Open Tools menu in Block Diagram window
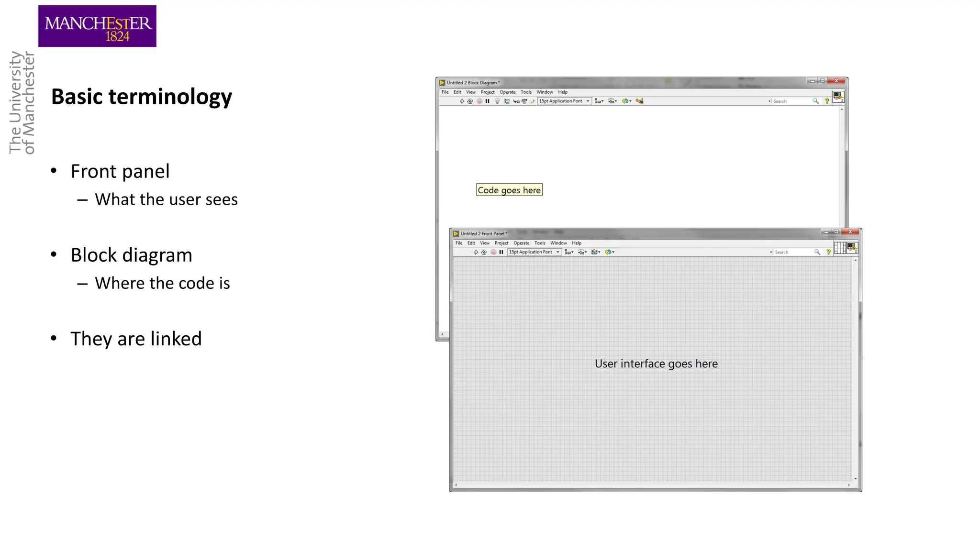 (x=526, y=92)
